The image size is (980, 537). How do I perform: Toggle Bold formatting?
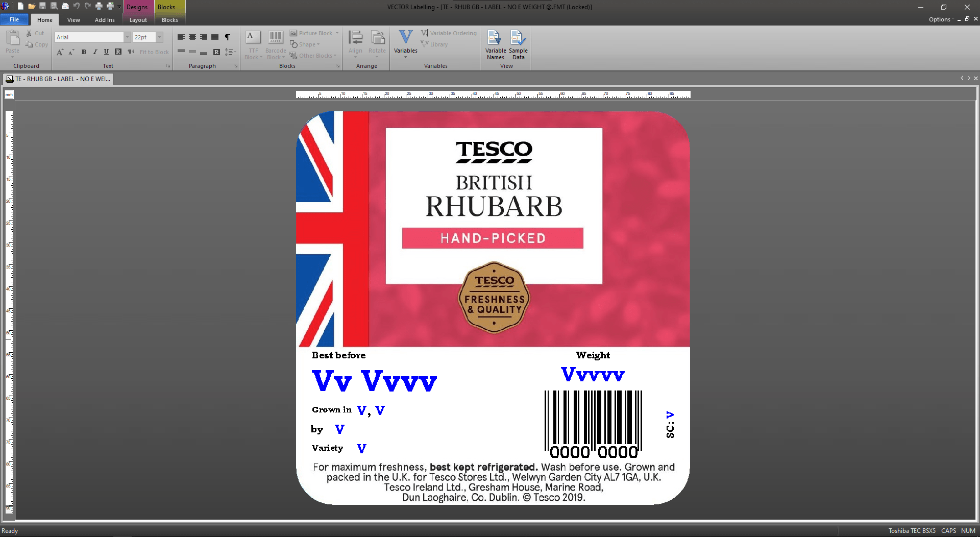(x=84, y=52)
